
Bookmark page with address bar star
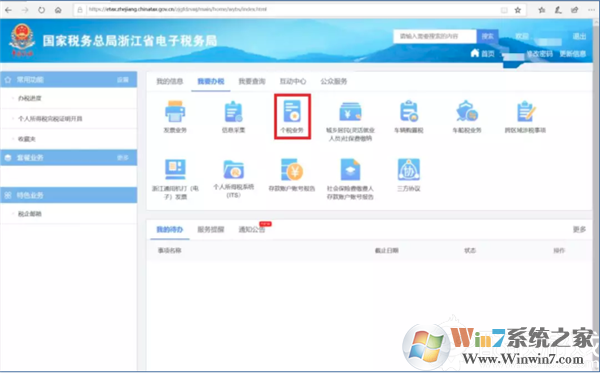[x=517, y=10]
